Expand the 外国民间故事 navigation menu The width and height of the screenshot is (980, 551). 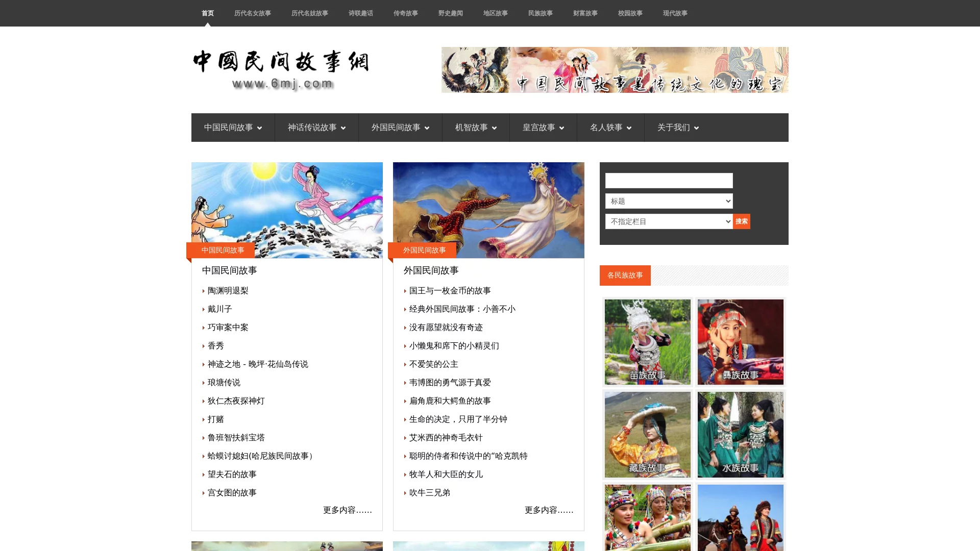pos(400,128)
